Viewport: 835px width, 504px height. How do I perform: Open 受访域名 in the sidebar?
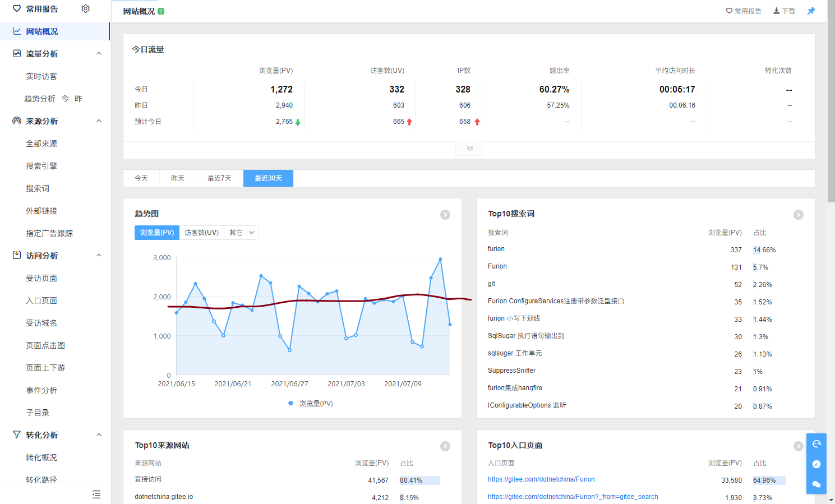41,323
